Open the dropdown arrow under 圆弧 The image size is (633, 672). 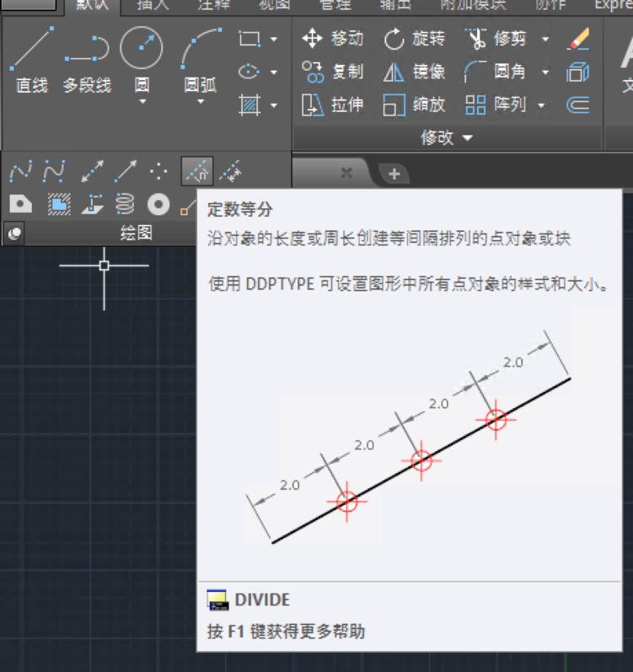(x=200, y=102)
